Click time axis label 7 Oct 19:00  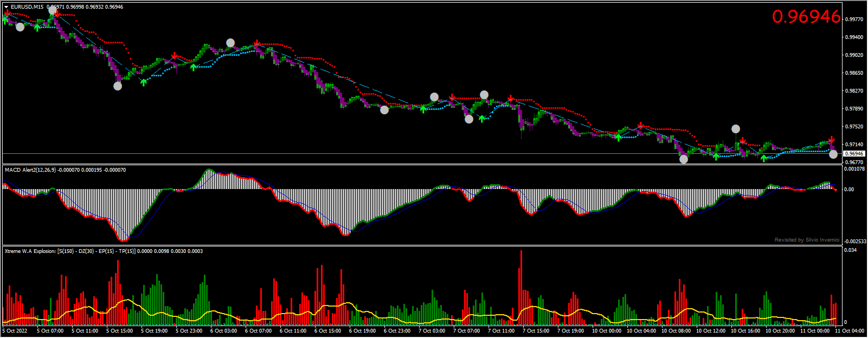coord(570,330)
